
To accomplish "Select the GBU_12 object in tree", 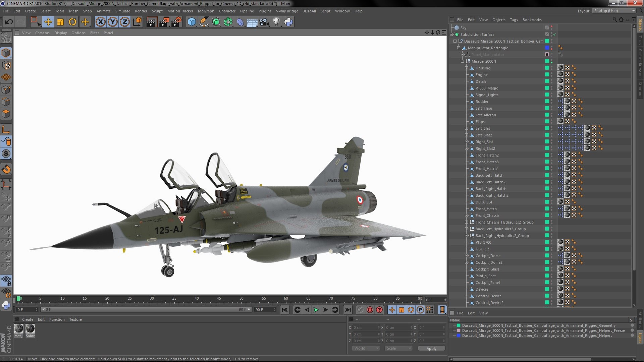I will 482,249.
